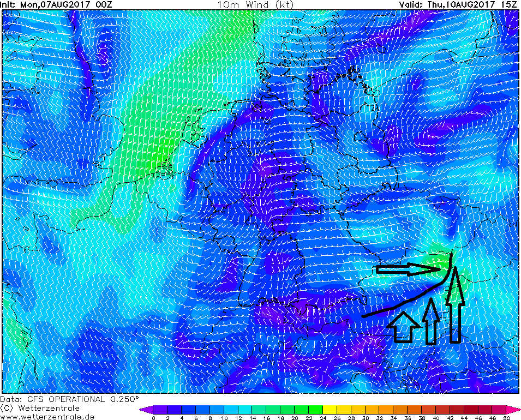
Task: Click the blue 4–6 kt legend swatch
Action: pyautogui.click(x=189, y=410)
